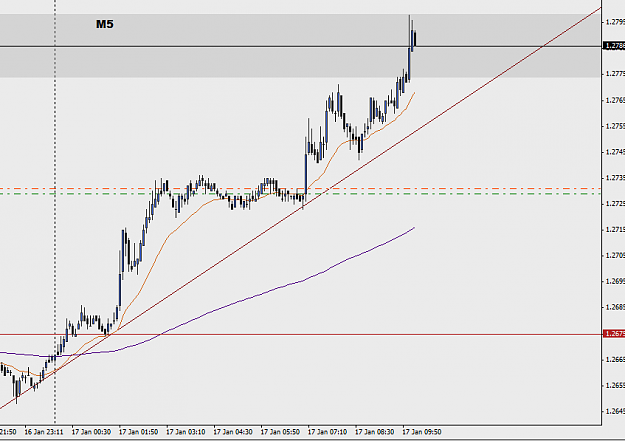Click the 17 Jan 03:10 time label
625x441 pixels.
pos(186,432)
